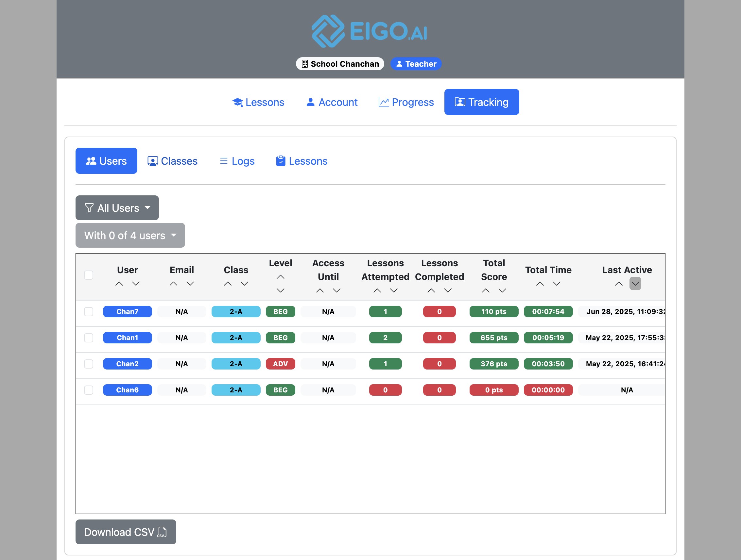This screenshot has height=560, width=741.
Task: Sort Lessons Attempted descending arrow
Action: (394, 290)
